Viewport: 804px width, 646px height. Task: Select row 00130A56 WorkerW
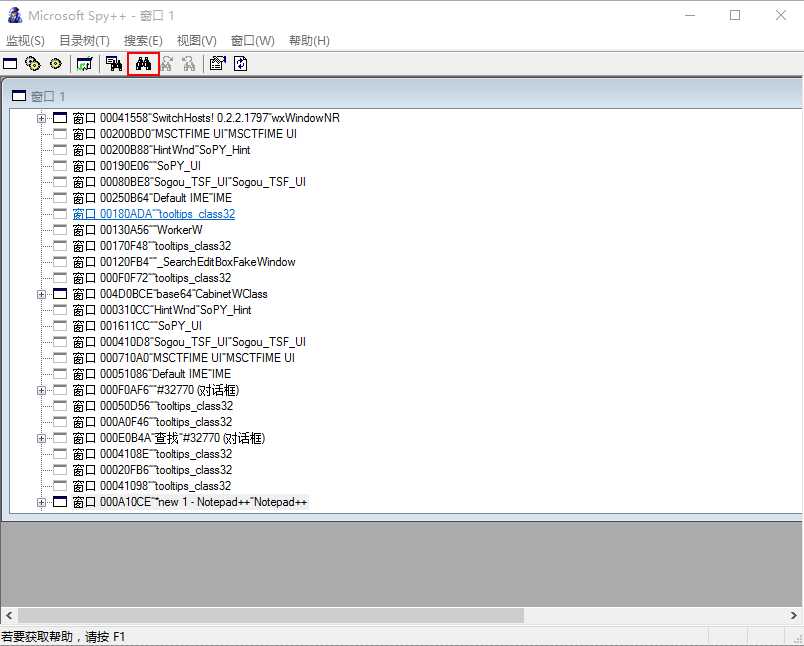(x=137, y=230)
